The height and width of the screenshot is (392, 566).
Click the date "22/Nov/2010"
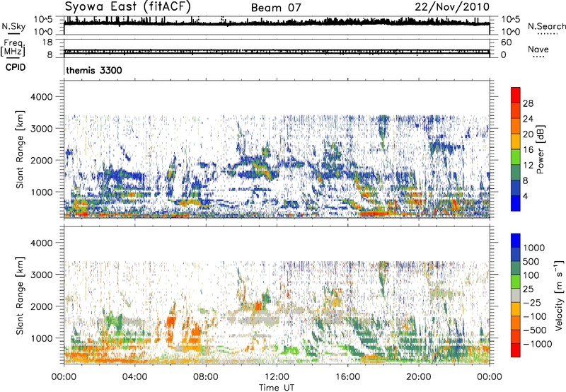point(452,6)
